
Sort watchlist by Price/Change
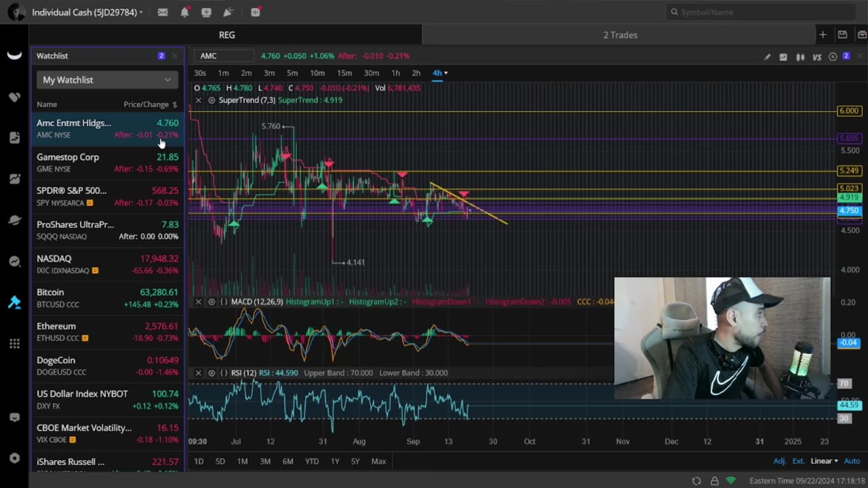click(x=150, y=104)
